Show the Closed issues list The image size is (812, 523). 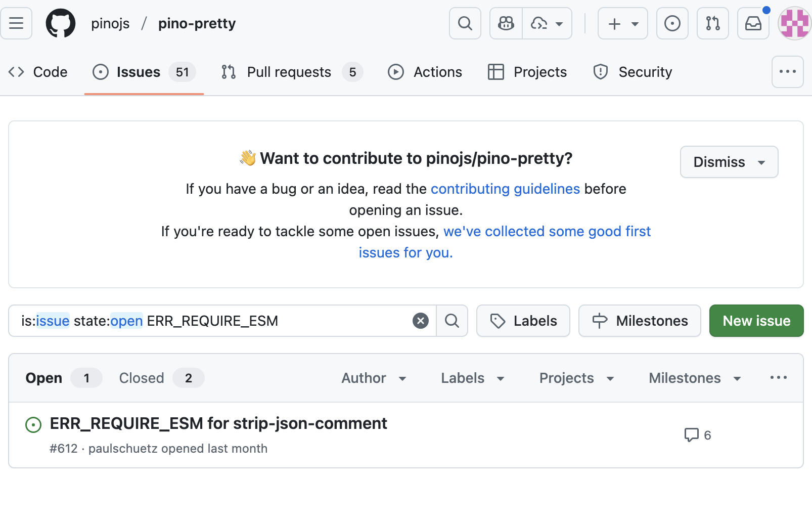[x=142, y=378]
